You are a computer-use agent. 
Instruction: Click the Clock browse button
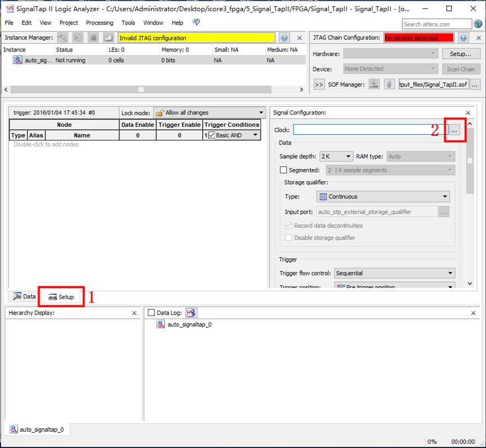tap(454, 130)
